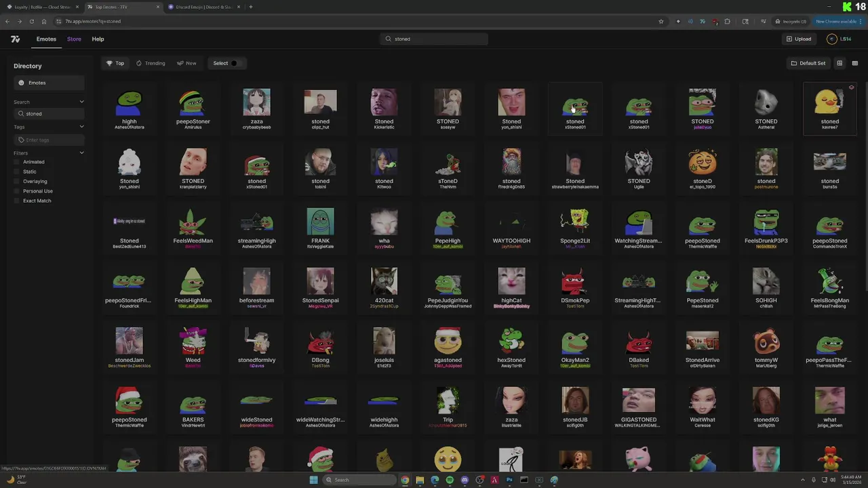Open the highCat emote
The width and height of the screenshot is (868, 488).
511,287
